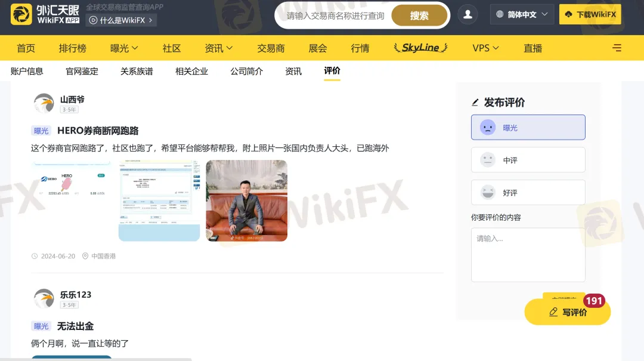644x361 pixels.
Task: Click the 搜索 search button
Action: point(419,16)
